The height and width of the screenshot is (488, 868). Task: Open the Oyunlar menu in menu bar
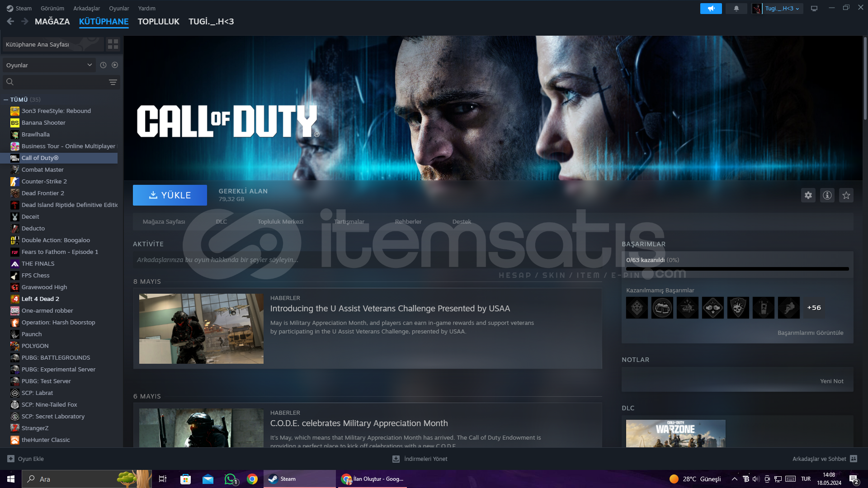pos(119,8)
